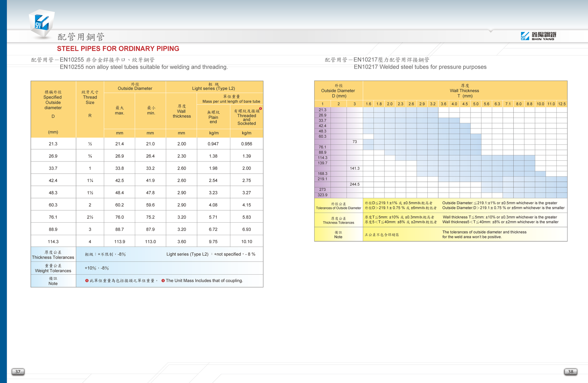588x383 pixels.
Task: Click the 73 diameter cell in series 3 column
Action: coord(355,142)
